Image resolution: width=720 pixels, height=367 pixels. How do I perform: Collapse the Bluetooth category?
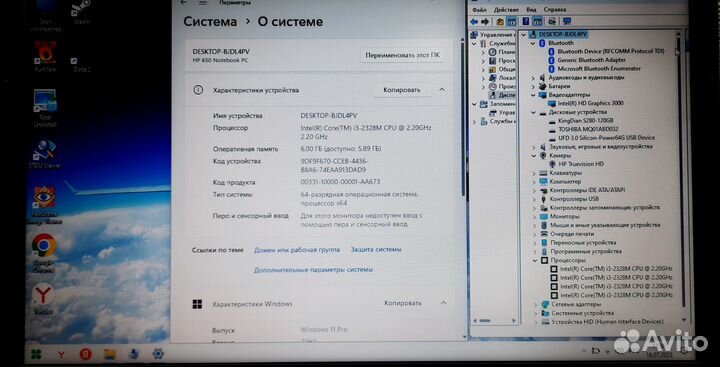point(533,43)
